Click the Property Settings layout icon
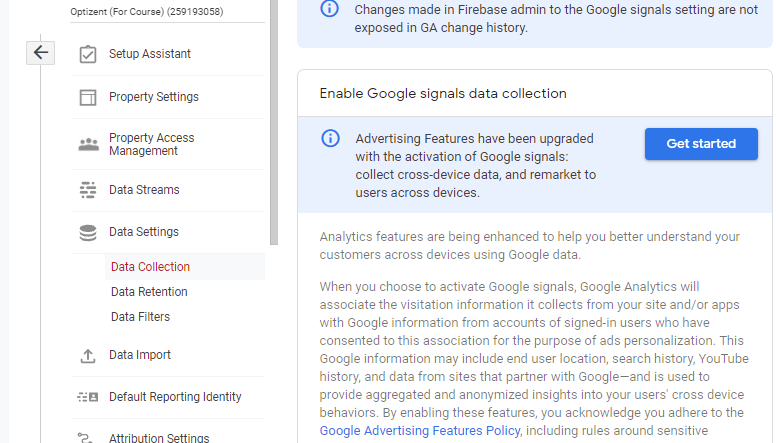The height and width of the screenshot is (443, 776). click(88, 97)
